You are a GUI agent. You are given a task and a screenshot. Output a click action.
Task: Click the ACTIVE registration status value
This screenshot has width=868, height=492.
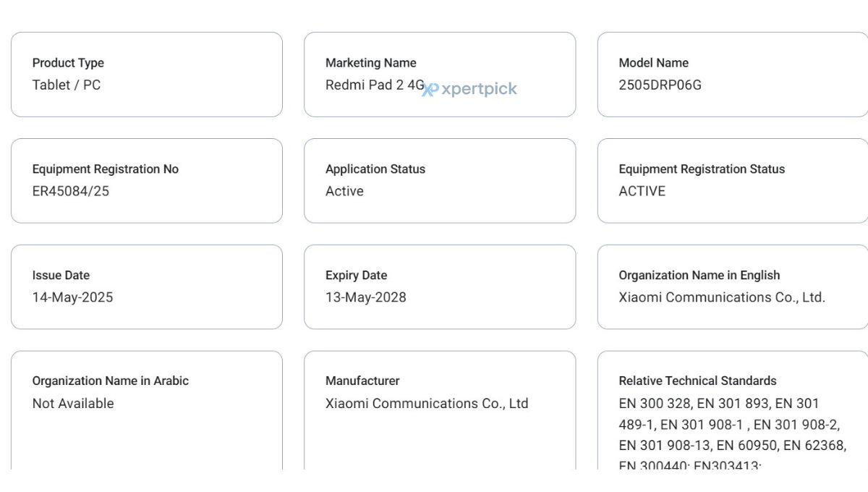642,191
